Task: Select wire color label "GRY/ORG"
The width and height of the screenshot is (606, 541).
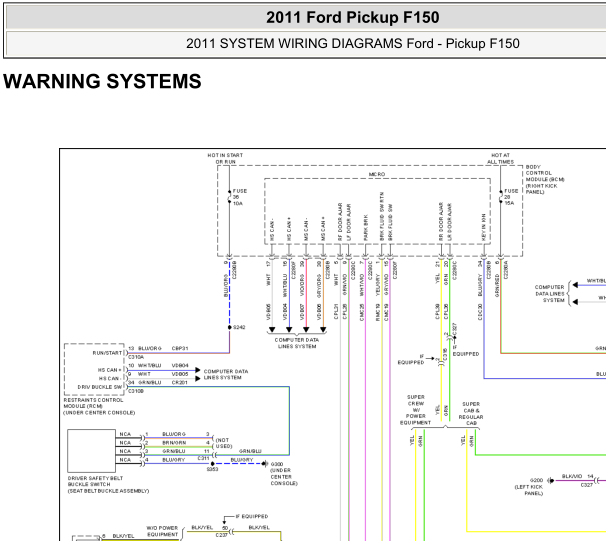Action: [319, 286]
